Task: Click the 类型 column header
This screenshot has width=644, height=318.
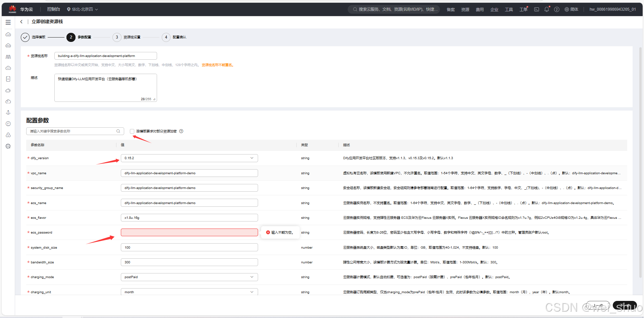Action: pyautogui.click(x=304, y=145)
